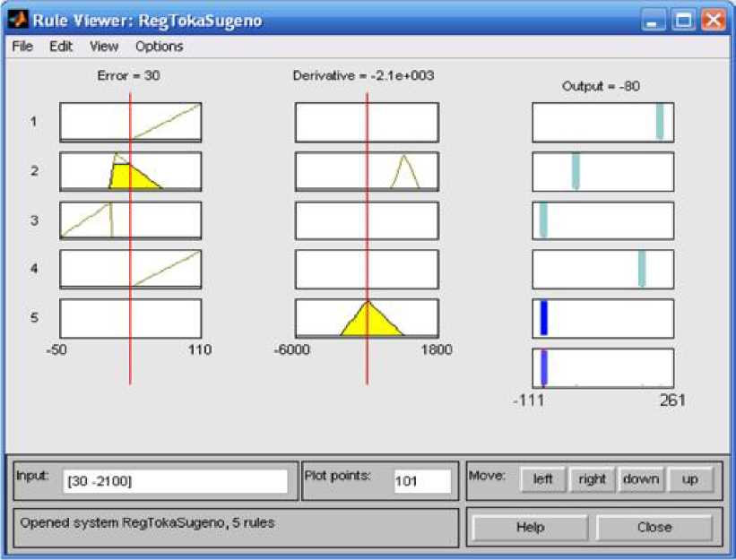Click the Plot points field with 101
The height and width of the screenshot is (560, 736).
point(422,481)
